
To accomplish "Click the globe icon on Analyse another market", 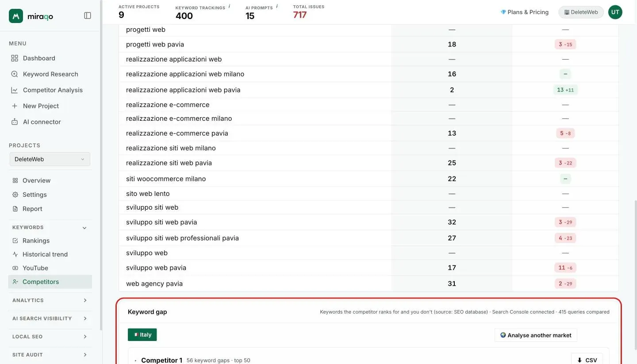I will (x=503, y=335).
